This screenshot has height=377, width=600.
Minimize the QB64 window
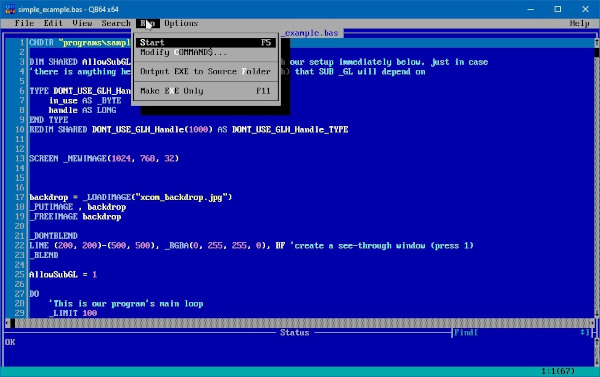530,9
